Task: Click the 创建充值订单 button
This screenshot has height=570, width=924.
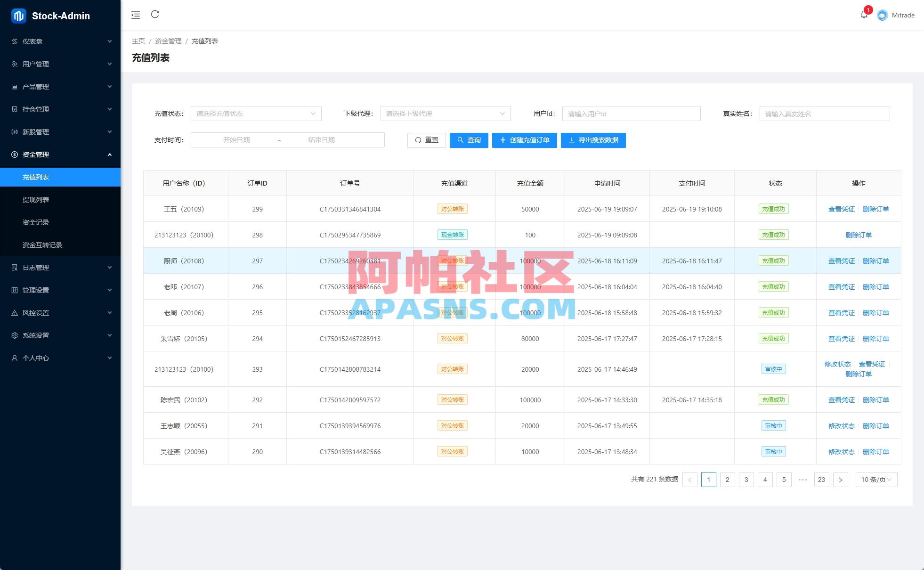Action: (x=524, y=140)
